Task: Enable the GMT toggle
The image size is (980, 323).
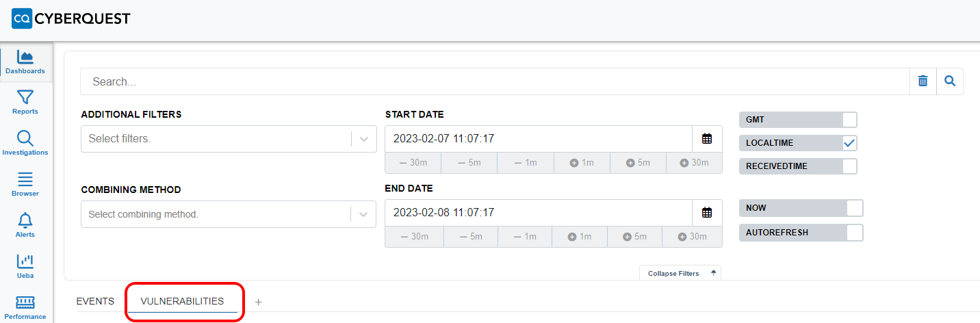Action: (849, 120)
